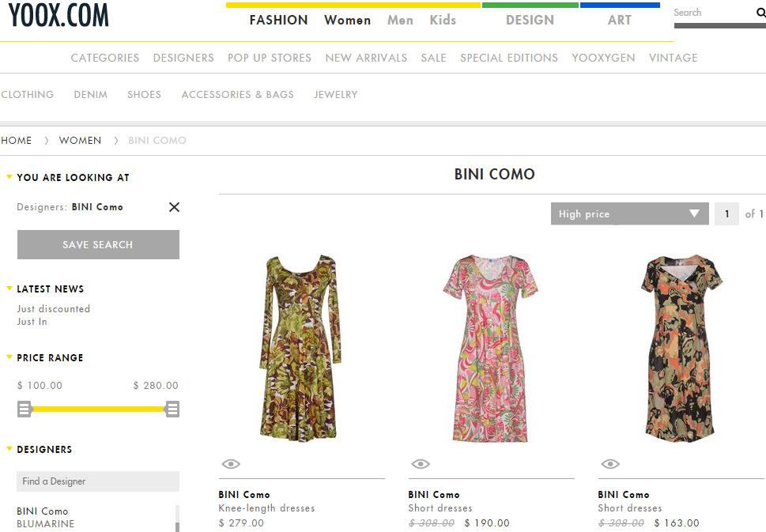Open the Art section

coord(620,20)
